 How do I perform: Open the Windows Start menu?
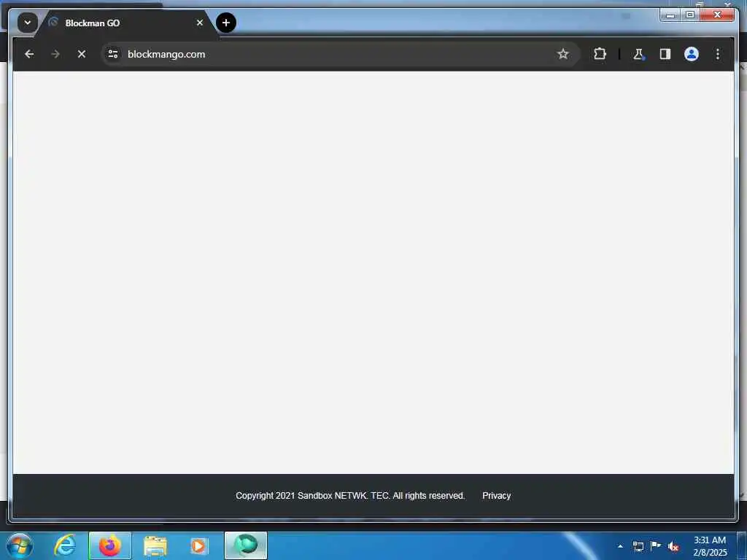(x=20, y=545)
